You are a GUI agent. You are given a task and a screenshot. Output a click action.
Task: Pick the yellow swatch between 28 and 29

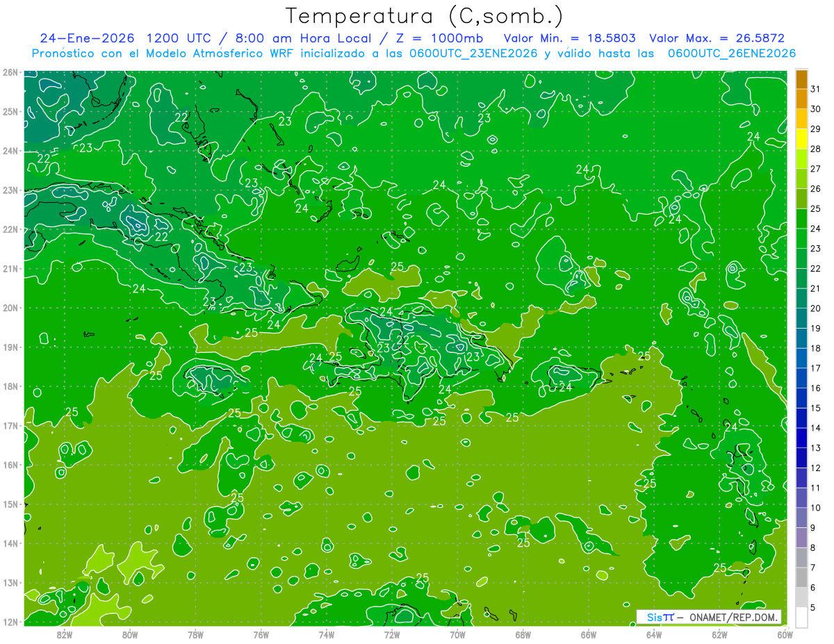pos(801,139)
